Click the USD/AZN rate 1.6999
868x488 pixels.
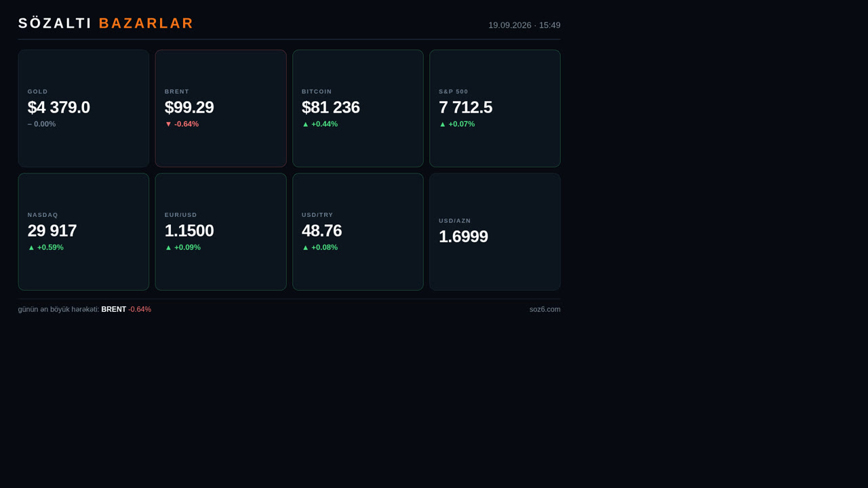coord(463,237)
